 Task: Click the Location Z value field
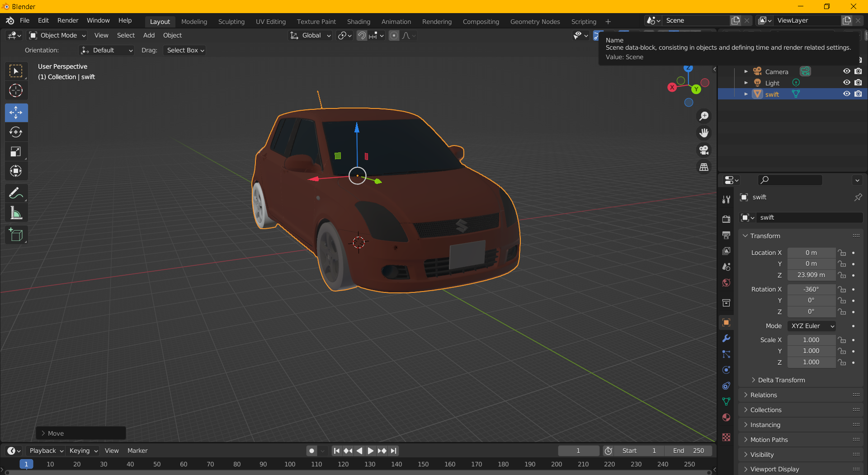tap(811, 275)
